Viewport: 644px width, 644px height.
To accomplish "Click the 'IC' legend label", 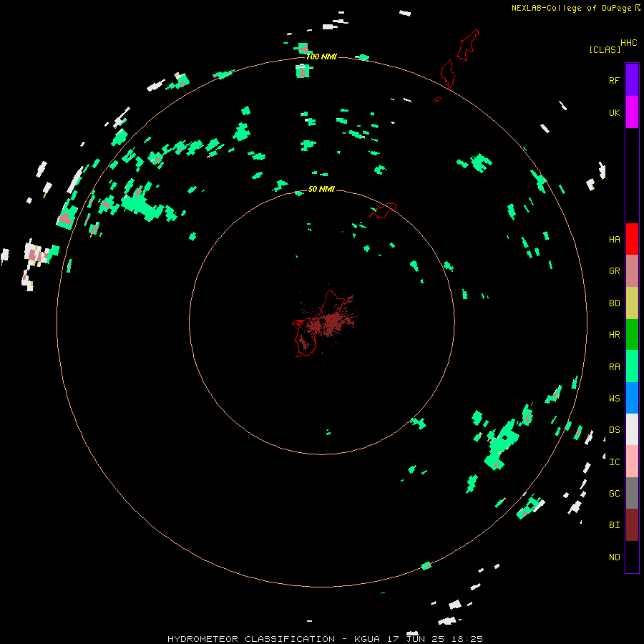I will click(614, 462).
